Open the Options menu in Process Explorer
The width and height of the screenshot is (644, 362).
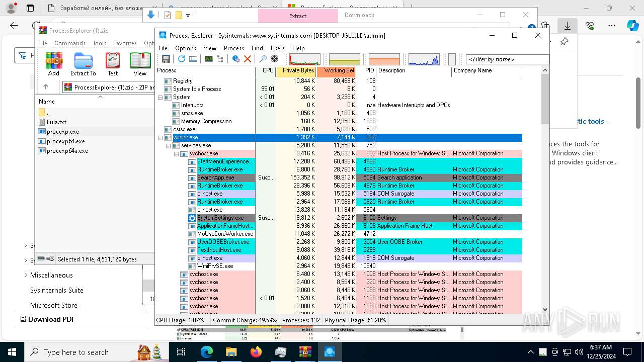click(186, 48)
